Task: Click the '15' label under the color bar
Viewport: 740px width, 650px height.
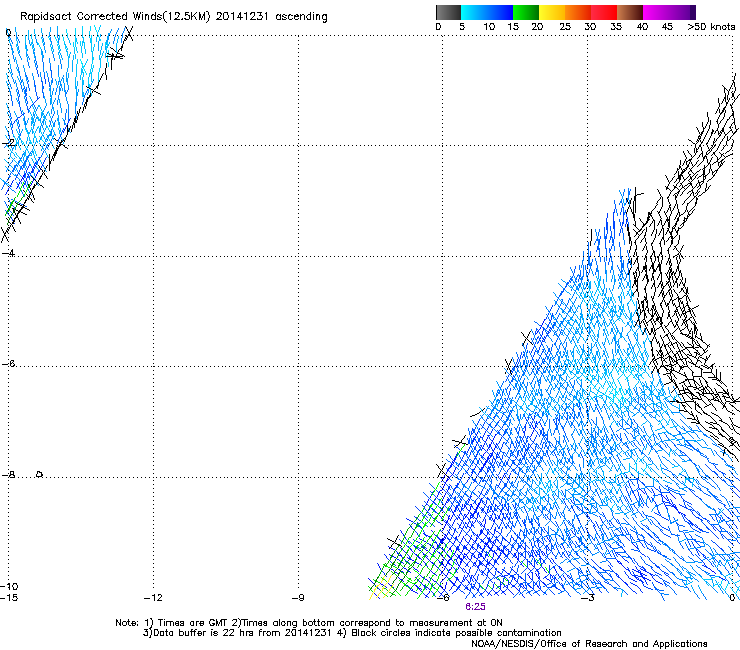Action: coord(513,27)
